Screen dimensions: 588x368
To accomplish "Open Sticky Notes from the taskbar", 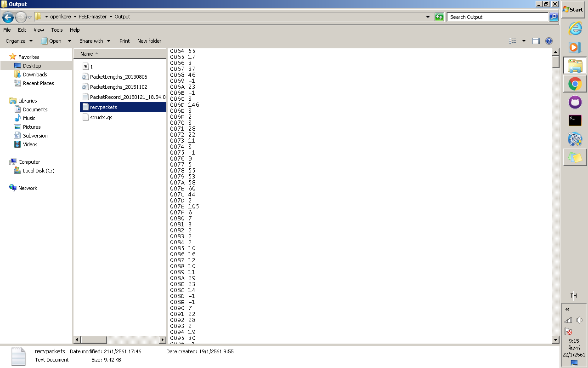I will 574,157.
